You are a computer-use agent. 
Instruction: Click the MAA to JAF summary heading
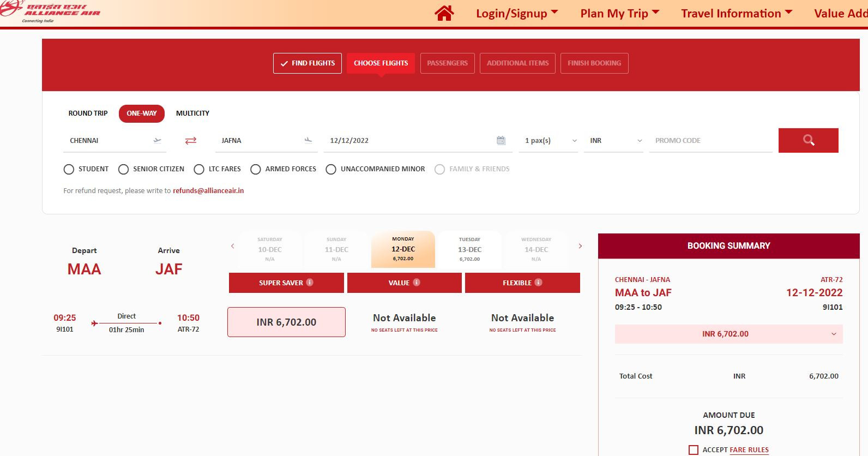[x=643, y=293]
